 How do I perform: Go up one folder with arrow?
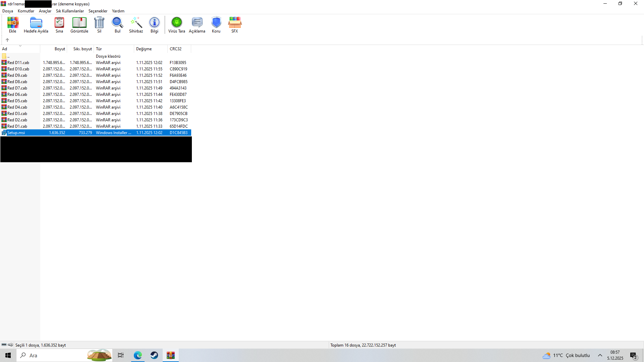click(7, 40)
